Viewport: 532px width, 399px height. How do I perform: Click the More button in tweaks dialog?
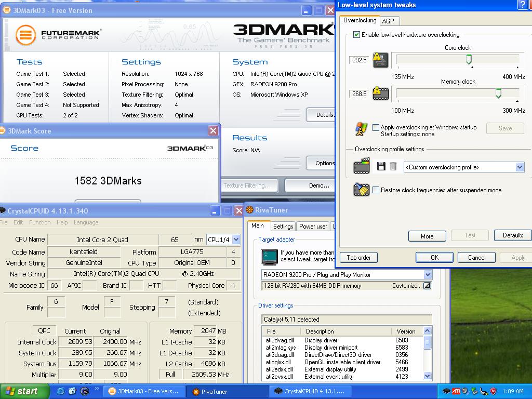(x=427, y=236)
